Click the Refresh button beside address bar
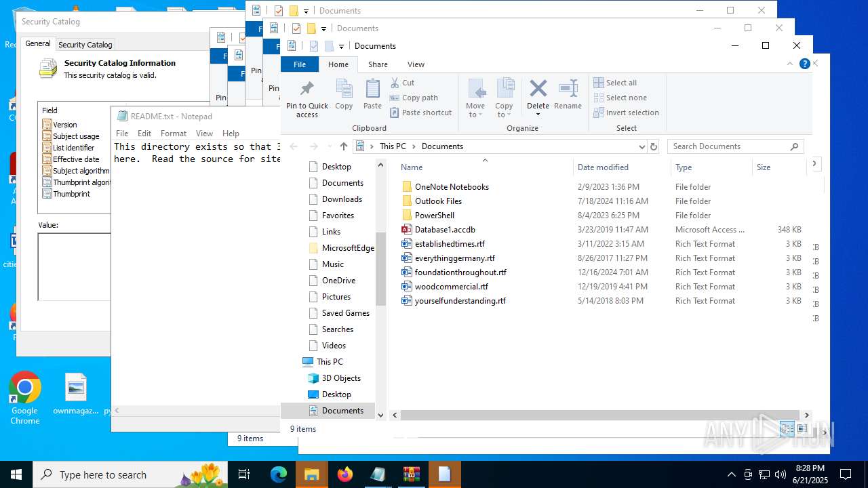Image resolution: width=868 pixels, height=488 pixels. pos(654,146)
